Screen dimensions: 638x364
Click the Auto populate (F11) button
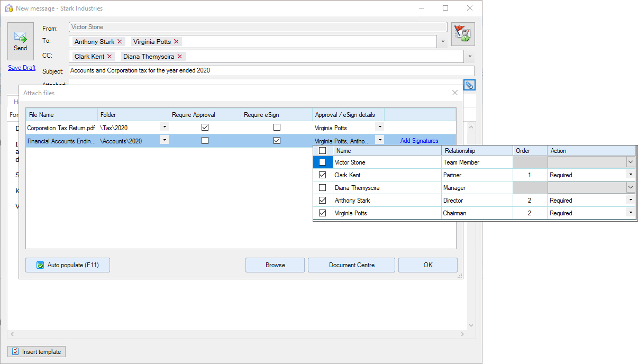(x=68, y=265)
